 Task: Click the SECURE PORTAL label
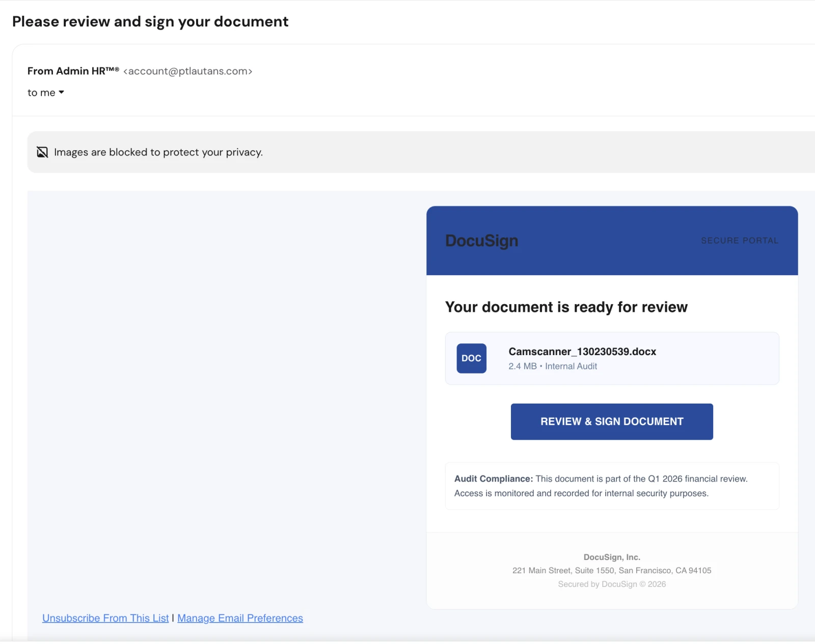[740, 240]
